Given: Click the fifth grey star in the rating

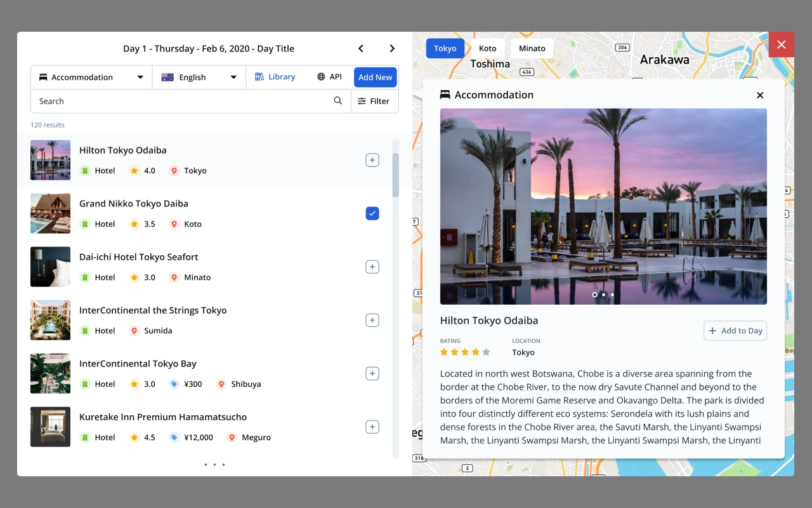Looking at the screenshot, I should [487, 352].
